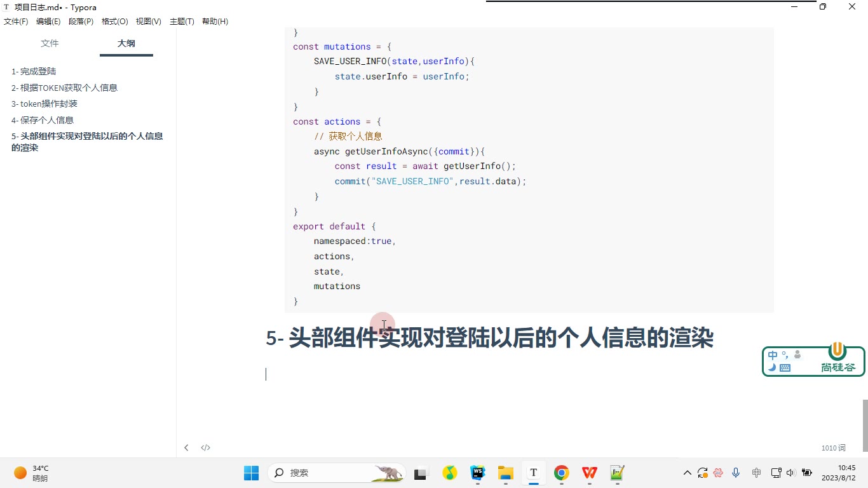Open the Windows Start menu
This screenshot has height=488, width=868.
tap(251, 473)
